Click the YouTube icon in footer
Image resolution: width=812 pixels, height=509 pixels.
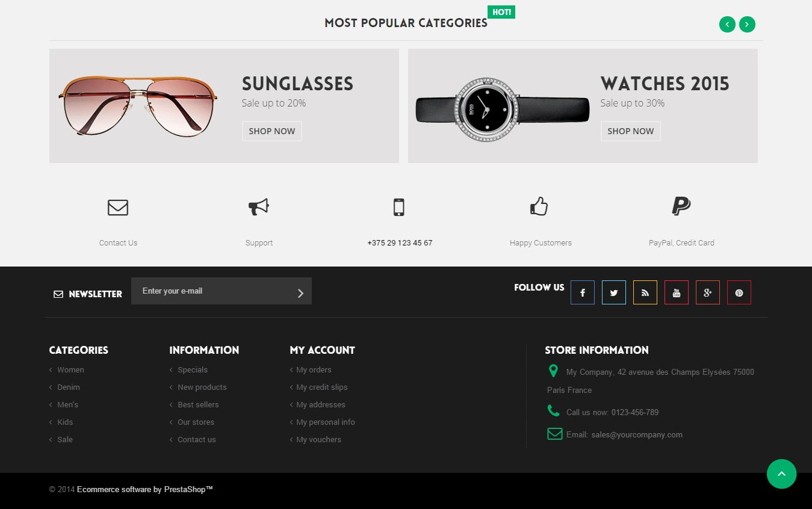[676, 292]
